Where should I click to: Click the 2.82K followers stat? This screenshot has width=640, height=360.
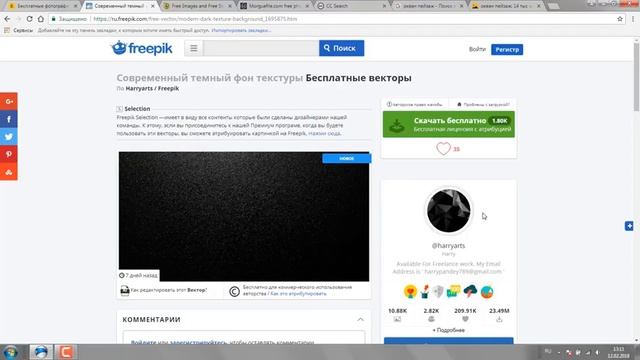[431, 314]
